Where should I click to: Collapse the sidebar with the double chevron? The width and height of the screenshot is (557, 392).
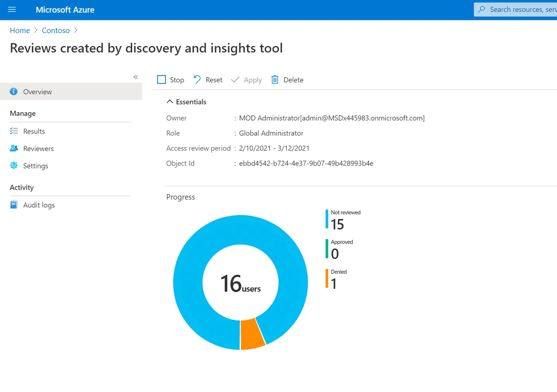click(x=136, y=77)
